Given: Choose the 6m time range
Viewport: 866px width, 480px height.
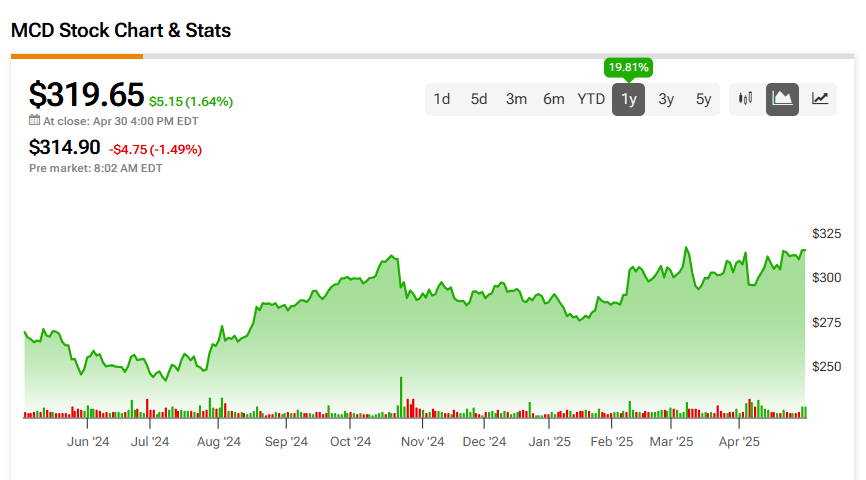Looking at the screenshot, I should pos(553,99).
